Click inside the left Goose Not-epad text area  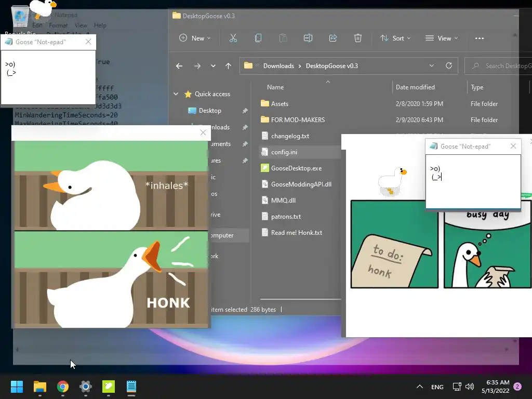(48, 77)
